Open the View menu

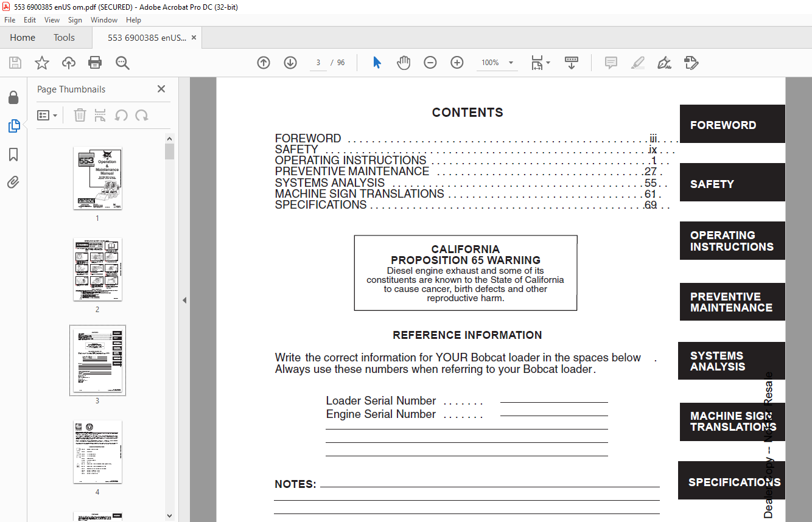pos(52,20)
